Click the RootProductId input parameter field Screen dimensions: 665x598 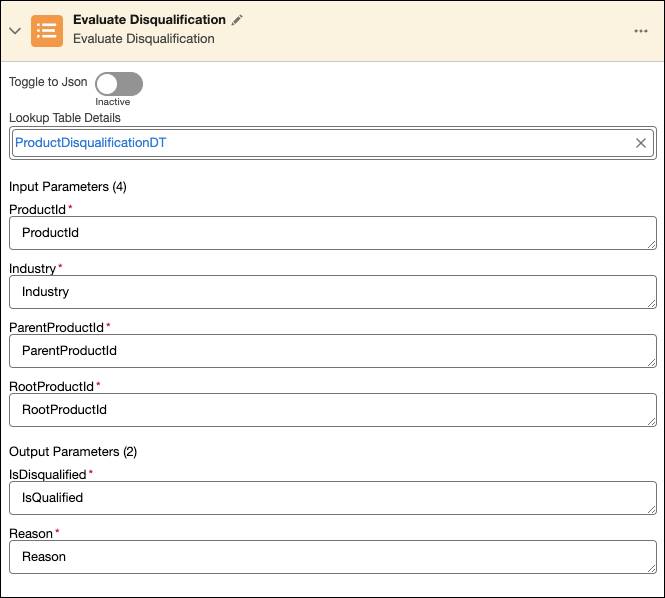(332, 410)
